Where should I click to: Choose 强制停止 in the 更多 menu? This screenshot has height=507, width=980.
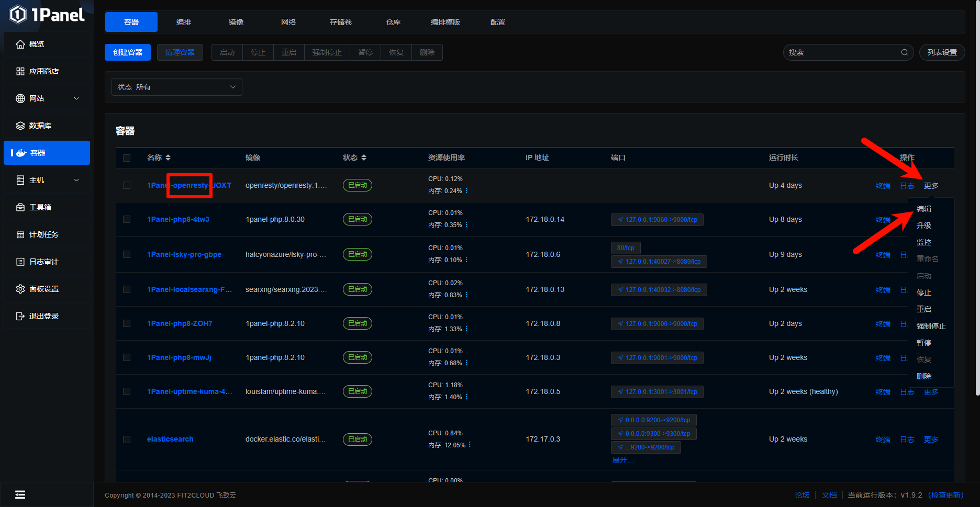931,326
